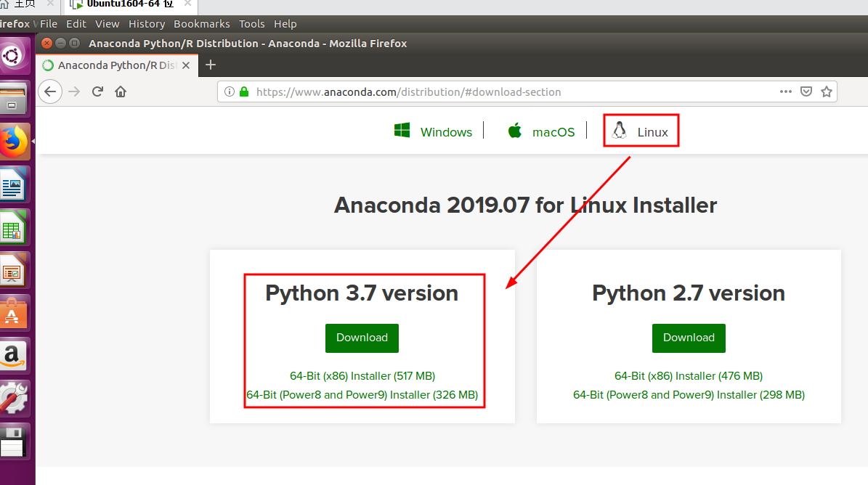
Task: Open the File menu
Action: (x=48, y=24)
